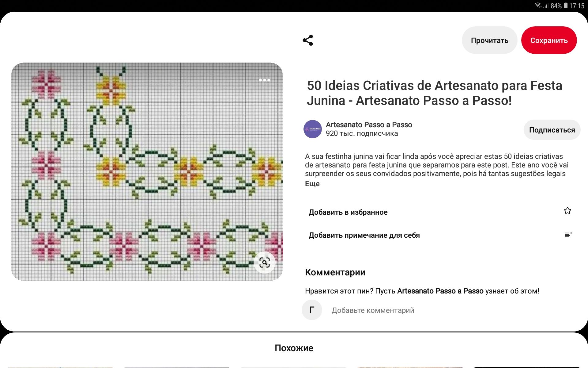This screenshot has width=588, height=368.
Task: Open the Artesanato Passo a Passo creator name link
Action: pos(369,125)
